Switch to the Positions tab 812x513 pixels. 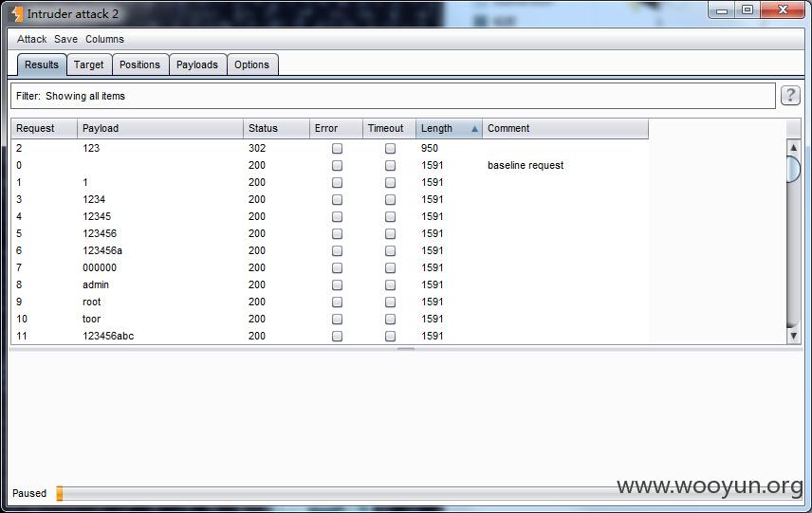tap(139, 64)
